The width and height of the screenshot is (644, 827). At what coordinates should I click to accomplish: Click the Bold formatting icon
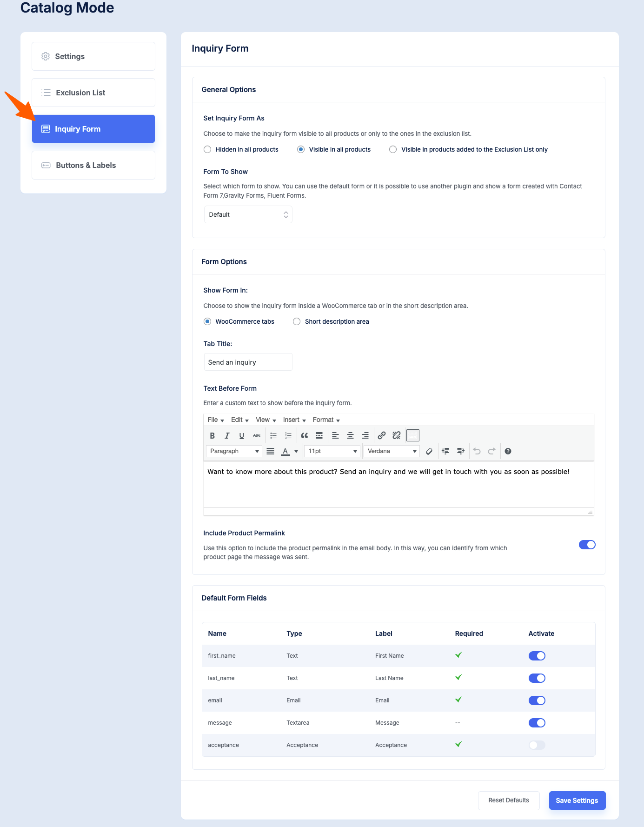click(212, 436)
